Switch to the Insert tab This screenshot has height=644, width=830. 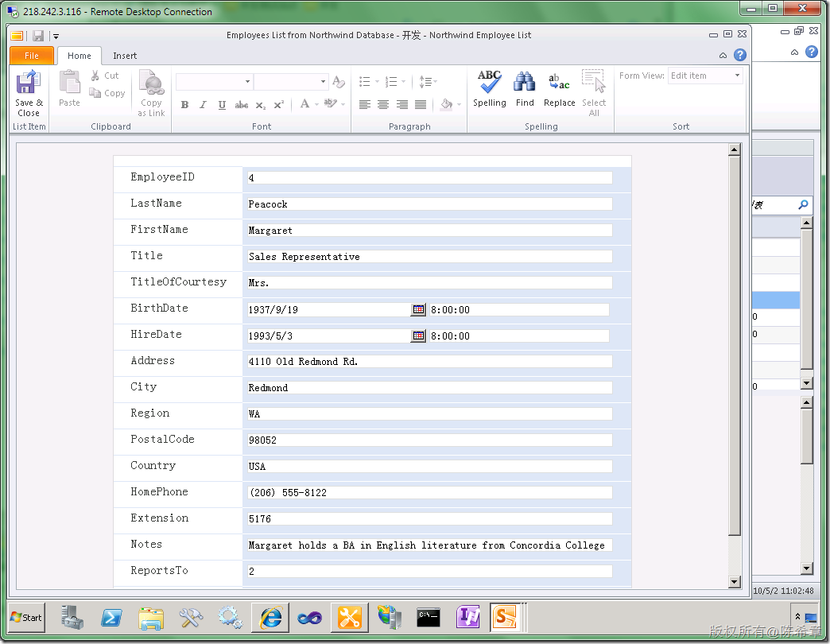pyautogui.click(x=124, y=56)
